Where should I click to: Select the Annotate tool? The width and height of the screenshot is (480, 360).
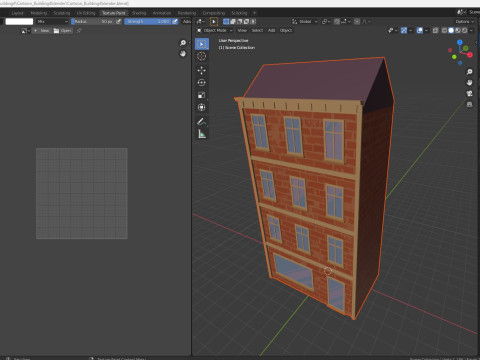pos(202,122)
